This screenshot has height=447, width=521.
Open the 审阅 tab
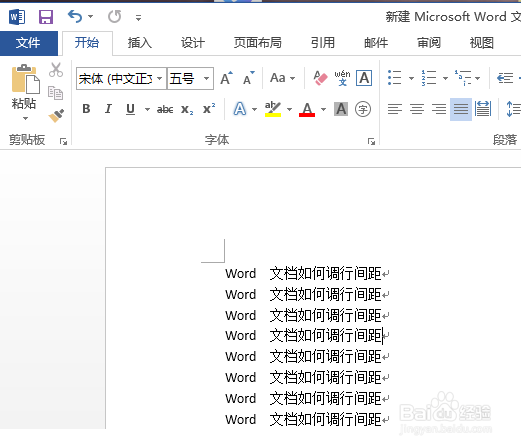429,43
